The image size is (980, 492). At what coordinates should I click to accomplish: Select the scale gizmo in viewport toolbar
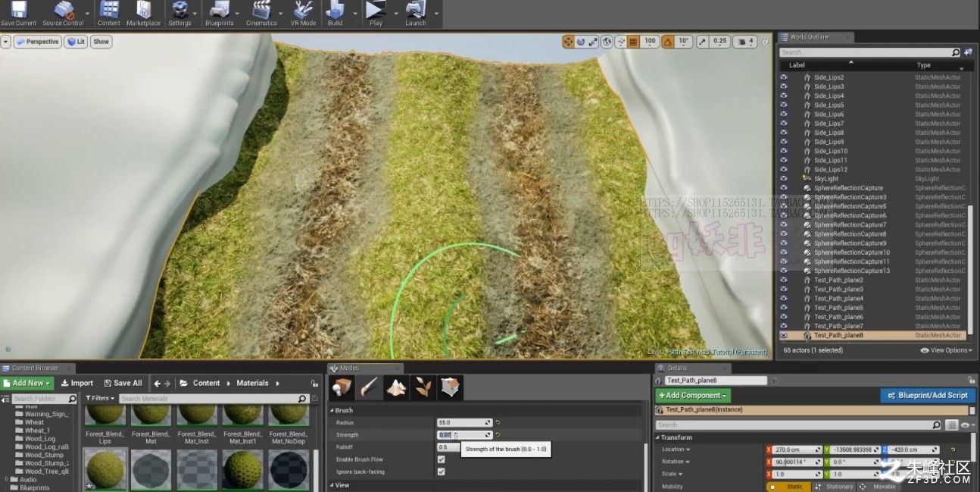coord(594,42)
